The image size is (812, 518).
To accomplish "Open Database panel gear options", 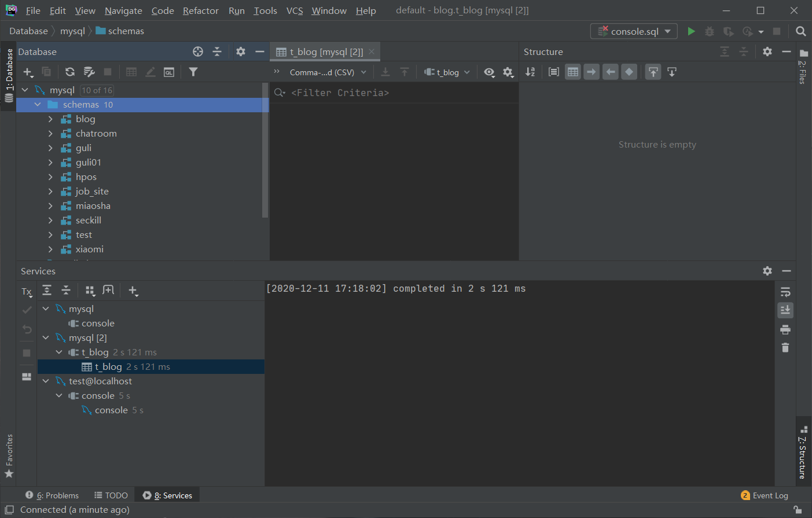I will tap(241, 52).
